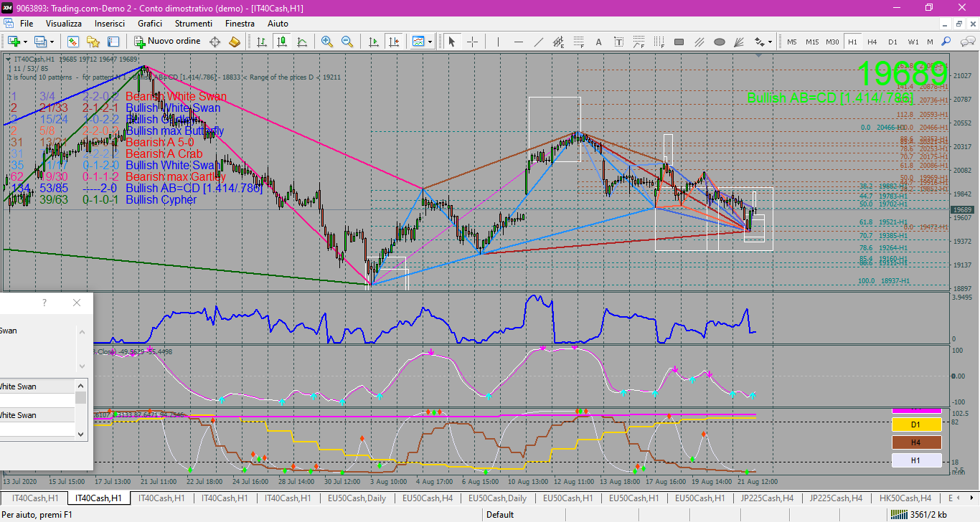Open the Strumenti menu
The image size is (980, 522).
click(194, 24)
